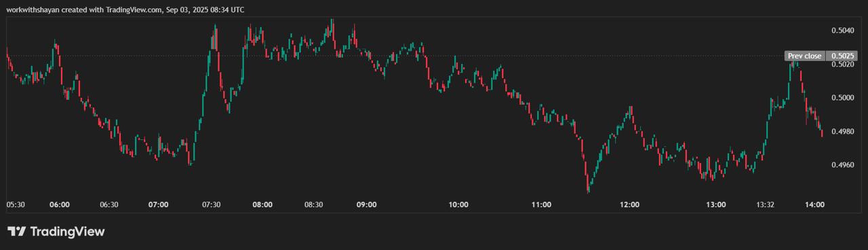Viewport: 868px width, 250px height.
Task: Click the 05:30 time axis label
Action: click(x=16, y=204)
